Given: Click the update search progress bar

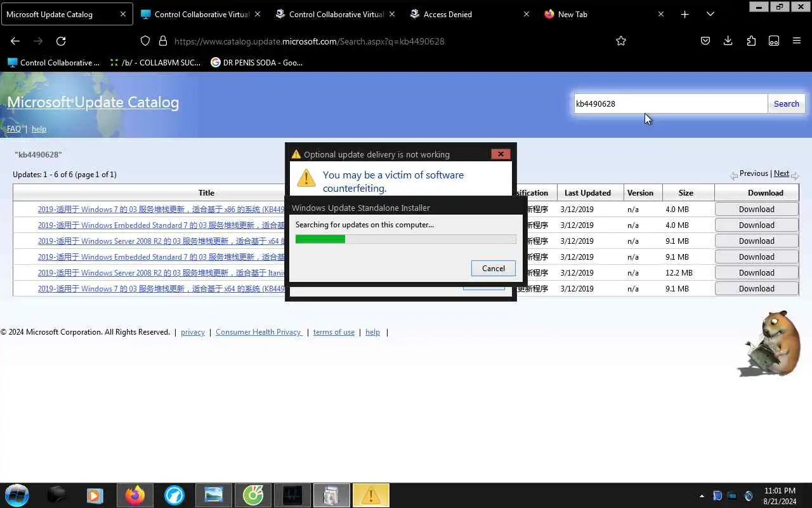Looking at the screenshot, I should [x=405, y=239].
